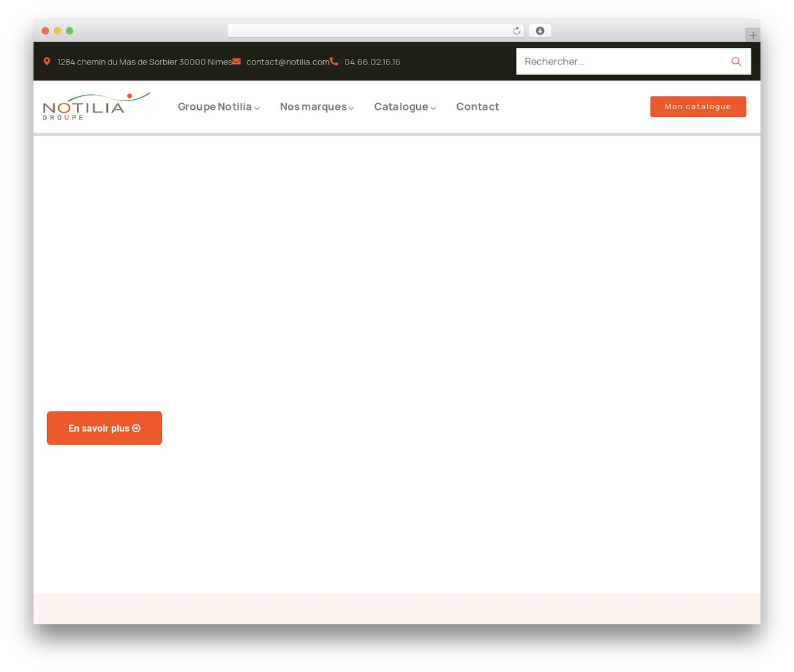Open a new browser tab with the plus icon

[752, 35]
